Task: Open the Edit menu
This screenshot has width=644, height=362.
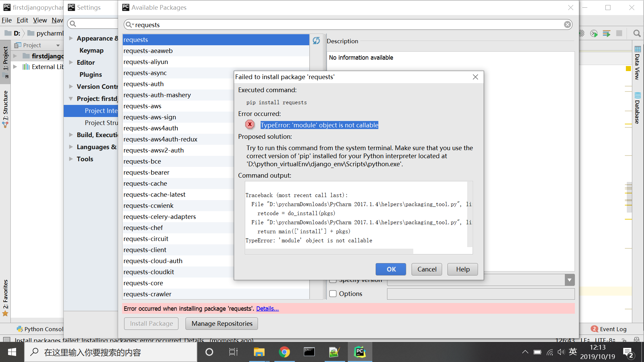Action: point(22,20)
